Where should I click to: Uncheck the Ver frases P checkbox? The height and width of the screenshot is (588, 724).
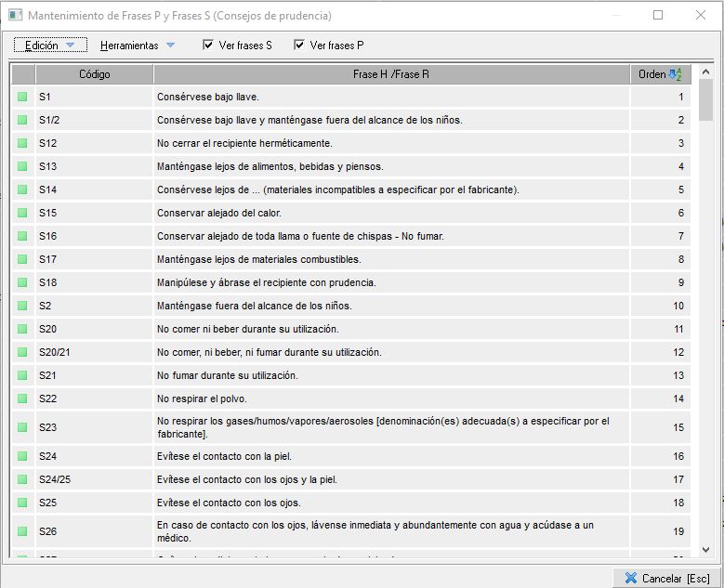(x=299, y=46)
